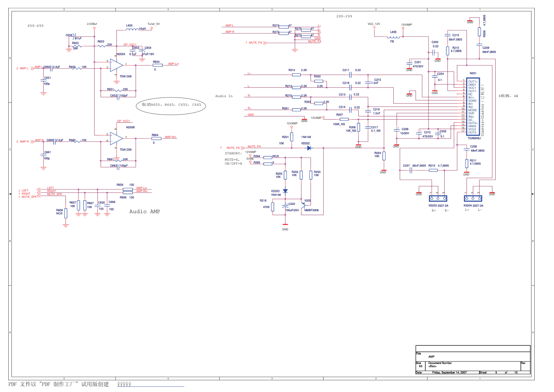Select the 'N201' chip designator
The width and height of the screenshot is (554, 392).
[473, 73]
